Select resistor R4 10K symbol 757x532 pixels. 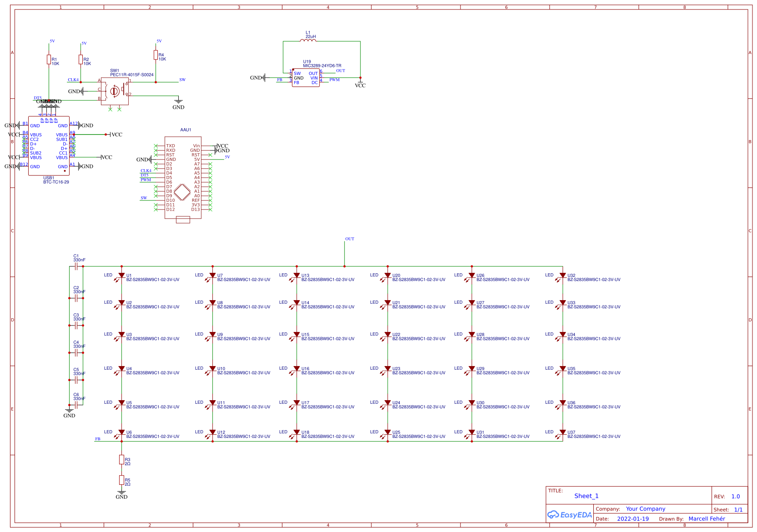click(x=155, y=55)
